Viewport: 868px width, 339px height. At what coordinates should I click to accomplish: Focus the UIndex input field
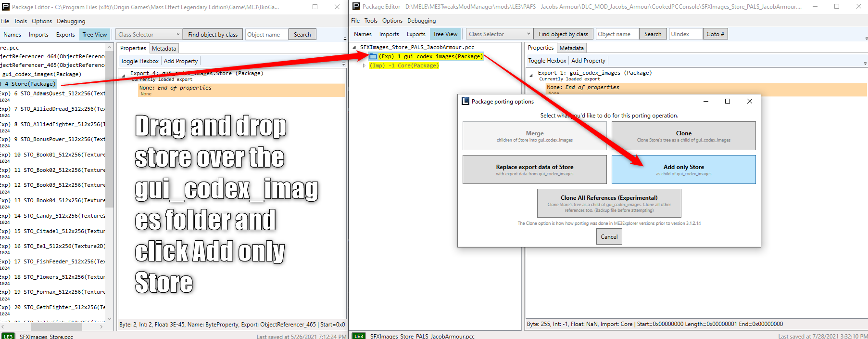pyautogui.click(x=685, y=34)
